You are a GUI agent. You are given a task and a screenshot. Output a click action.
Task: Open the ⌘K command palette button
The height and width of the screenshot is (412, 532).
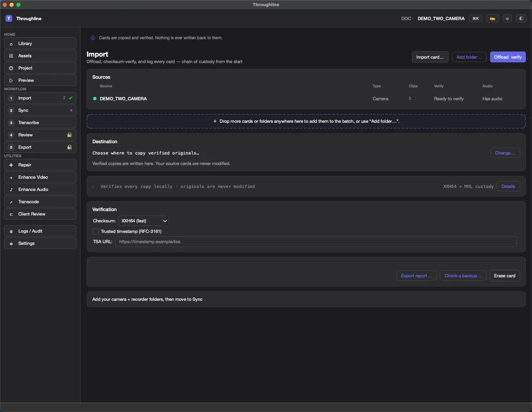click(x=476, y=19)
